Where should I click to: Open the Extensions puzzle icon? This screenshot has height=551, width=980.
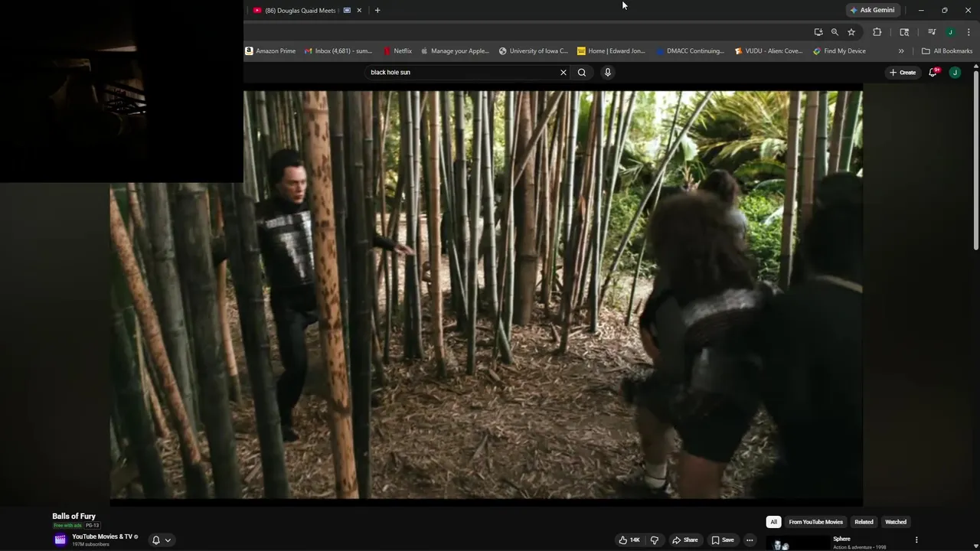click(x=877, y=32)
